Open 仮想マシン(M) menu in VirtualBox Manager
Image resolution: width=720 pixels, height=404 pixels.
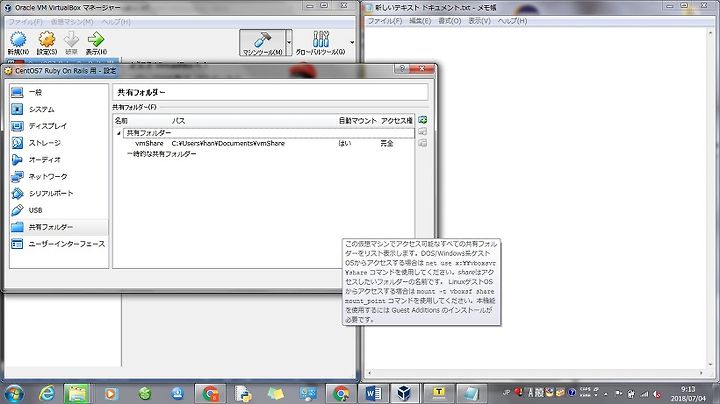point(72,22)
